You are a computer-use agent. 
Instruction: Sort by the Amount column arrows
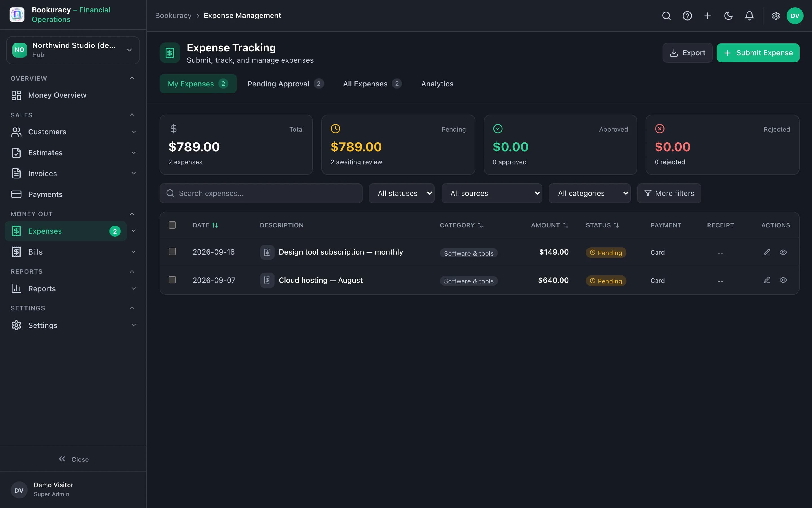pyautogui.click(x=565, y=225)
